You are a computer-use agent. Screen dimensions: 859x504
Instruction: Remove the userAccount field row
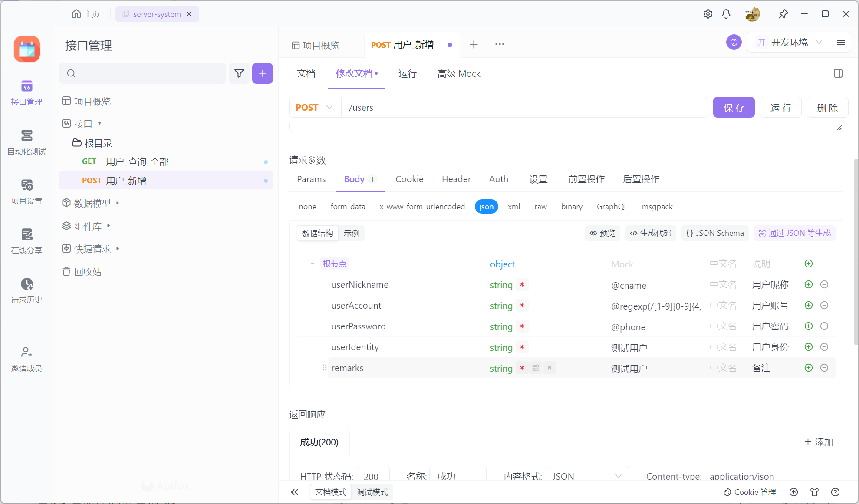coord(824,305)
